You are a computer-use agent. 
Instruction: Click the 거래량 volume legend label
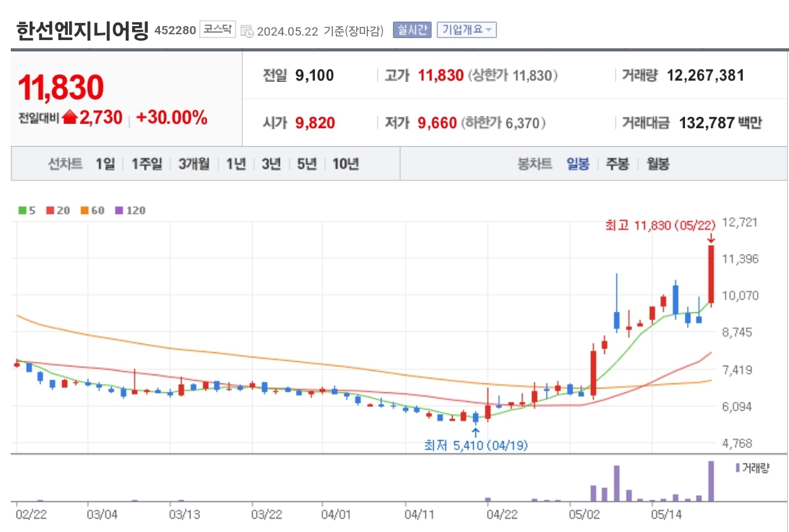tap(755, 468)
